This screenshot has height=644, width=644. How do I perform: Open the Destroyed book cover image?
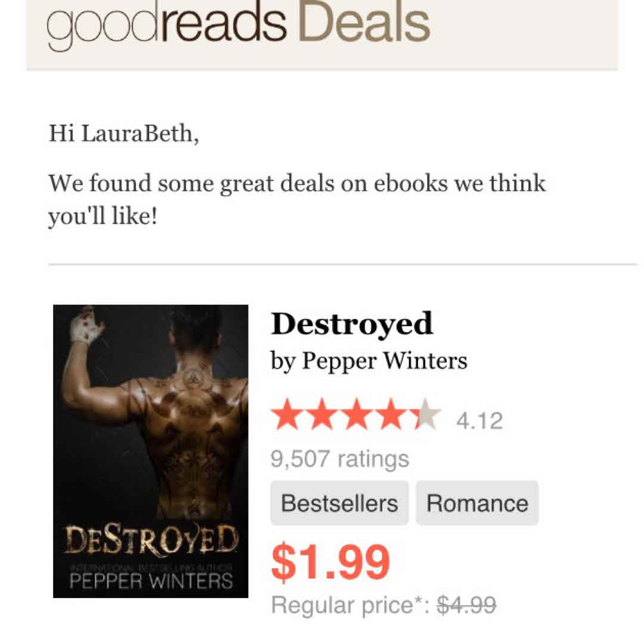150,451
